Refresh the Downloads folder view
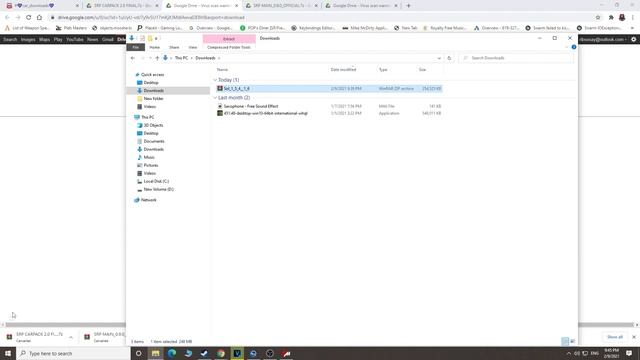Viewport: 640px width, 360px height. 449,58
